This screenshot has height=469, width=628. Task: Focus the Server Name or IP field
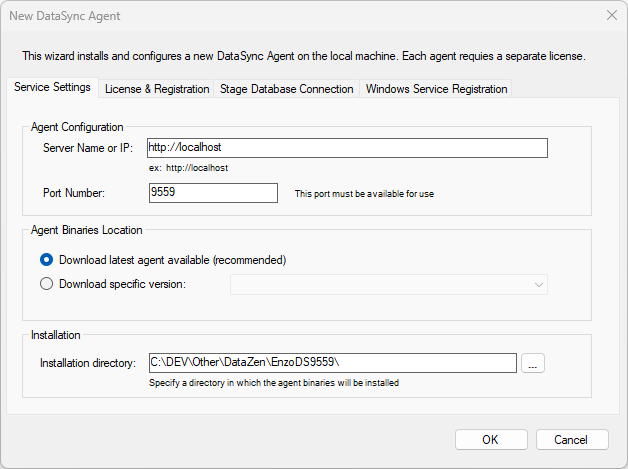(347, 148)
